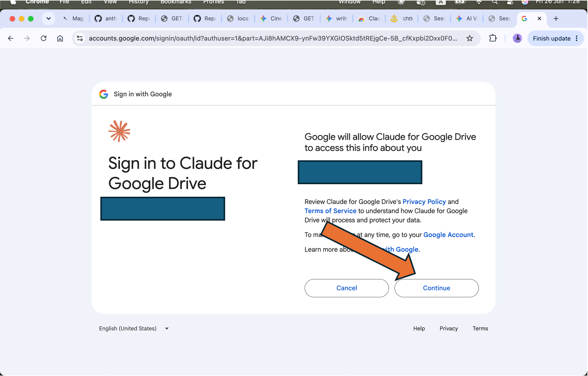
Task: Open the Wi-Fi status icon in menu bar
Action: (479, 2)
